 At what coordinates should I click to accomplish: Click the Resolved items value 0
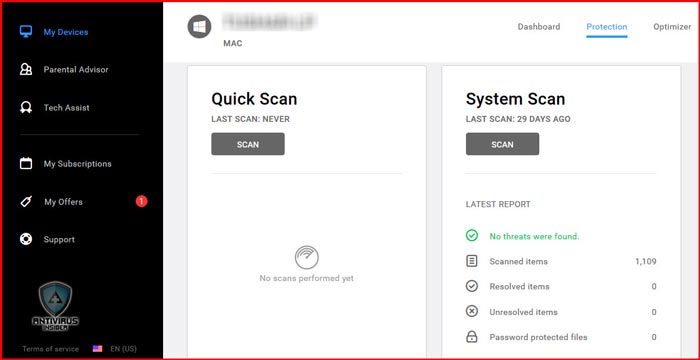coord(654,287)
